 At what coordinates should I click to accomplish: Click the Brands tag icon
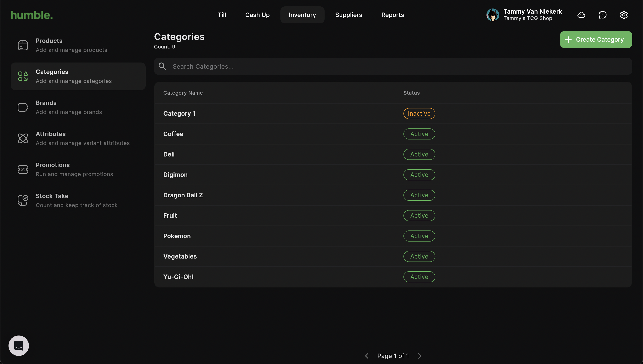point(23,108)
